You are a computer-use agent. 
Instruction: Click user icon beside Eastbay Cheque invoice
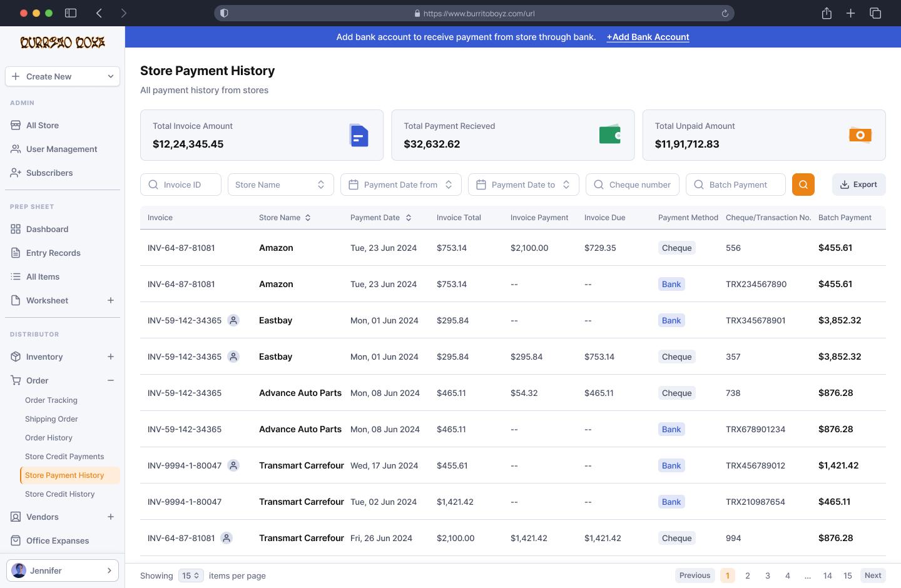coord(233,357)
